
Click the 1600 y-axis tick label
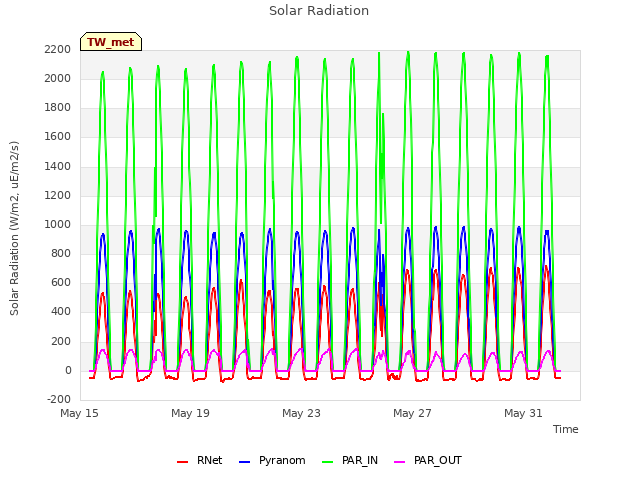pyautogui.click(x=58, y=137)
